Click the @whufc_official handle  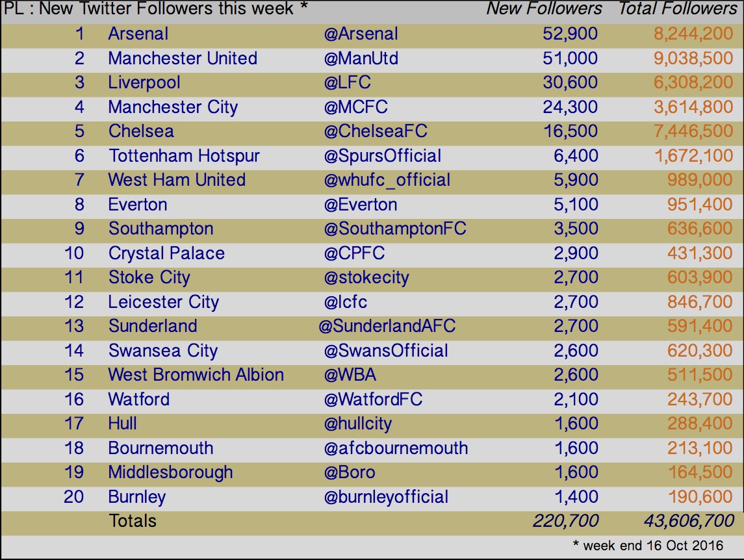pyautogui.click(x=387, y=181)
